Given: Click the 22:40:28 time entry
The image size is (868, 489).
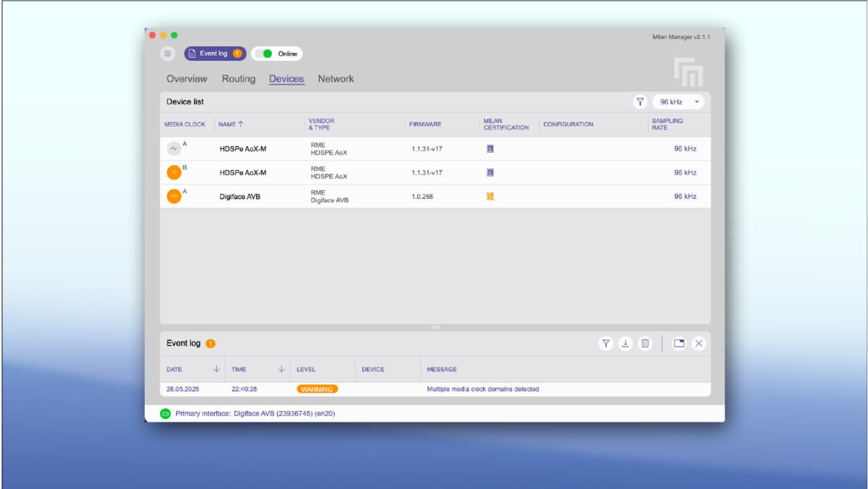Looking at the screenshot, I should pos(244,389).
